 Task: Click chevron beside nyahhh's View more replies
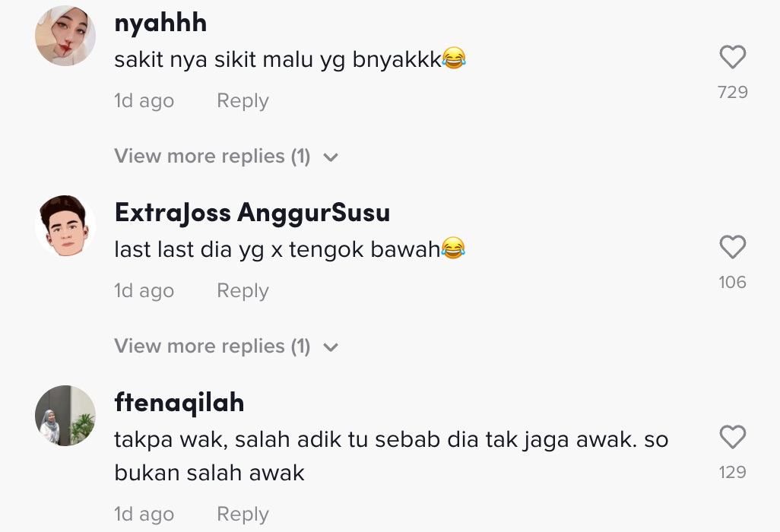coord(331,157)
